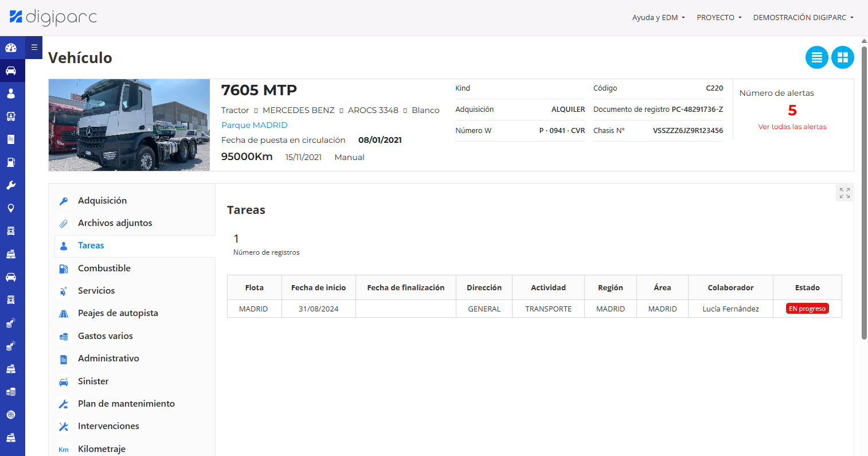Go to Plan de mantenimiento section
The width and height of the screenshot is (868, 456).
point(126,404)
